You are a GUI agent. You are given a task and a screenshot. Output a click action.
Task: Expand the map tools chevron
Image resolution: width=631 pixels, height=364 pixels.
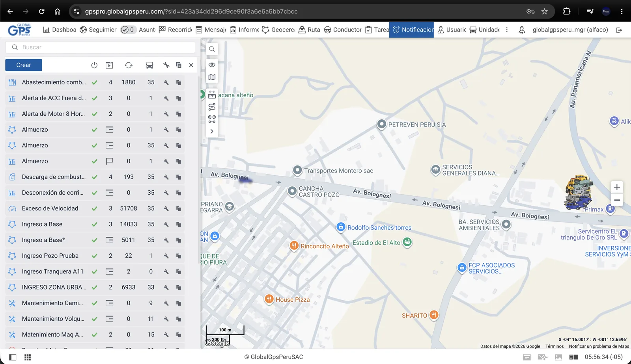point(212,131)
